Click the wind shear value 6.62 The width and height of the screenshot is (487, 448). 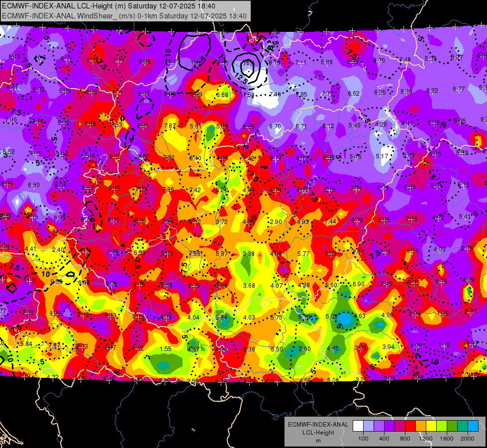[354, 93]
